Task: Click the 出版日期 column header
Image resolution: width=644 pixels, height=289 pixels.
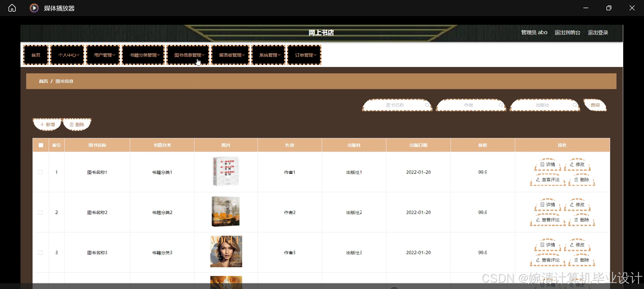Action: [418, 145]
